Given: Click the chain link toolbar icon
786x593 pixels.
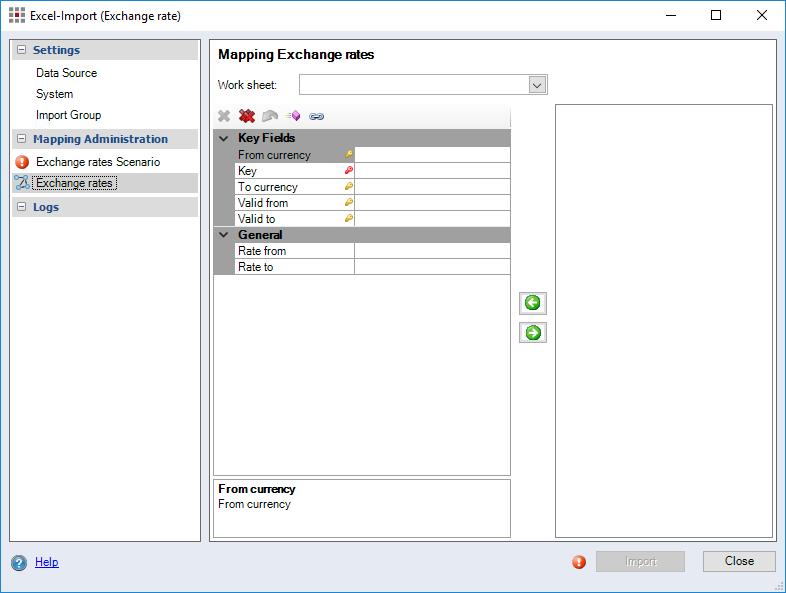Looking at the screenshot, I should [317, 117].
